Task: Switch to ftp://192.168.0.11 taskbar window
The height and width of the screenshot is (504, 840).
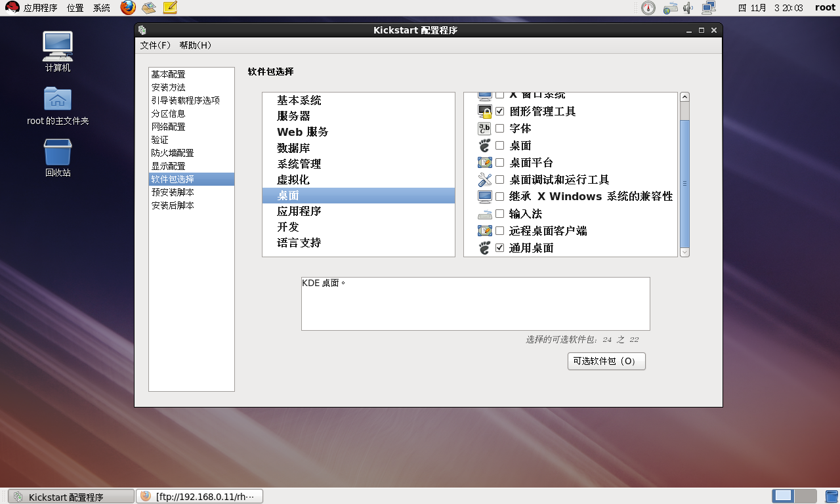Action: tap(199, 497)
